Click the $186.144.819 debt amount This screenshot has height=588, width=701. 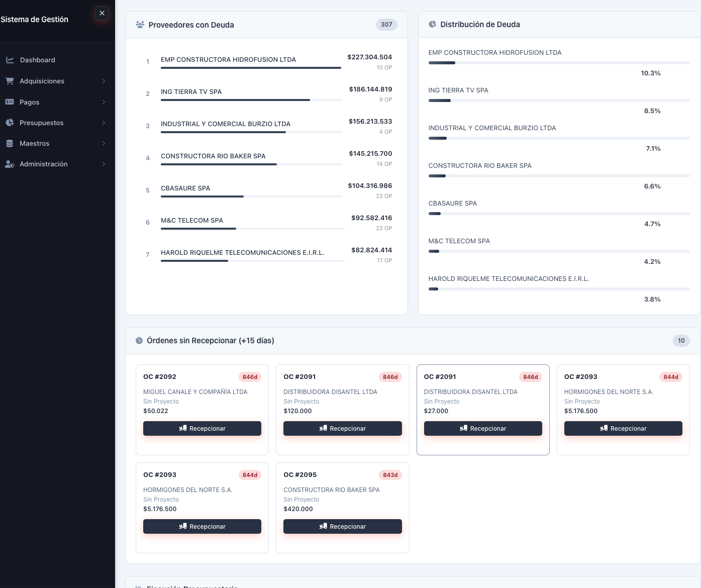tap(370, 89)
